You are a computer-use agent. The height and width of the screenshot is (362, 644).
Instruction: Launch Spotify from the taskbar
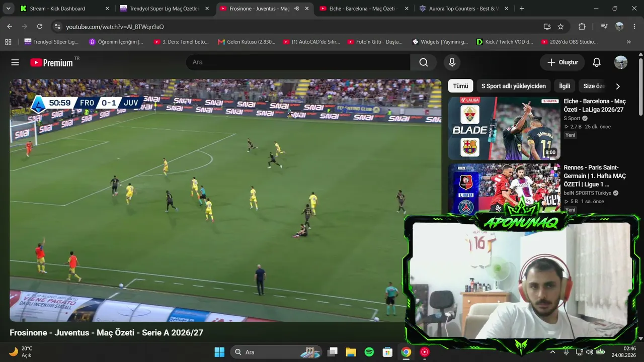point(369,352)
